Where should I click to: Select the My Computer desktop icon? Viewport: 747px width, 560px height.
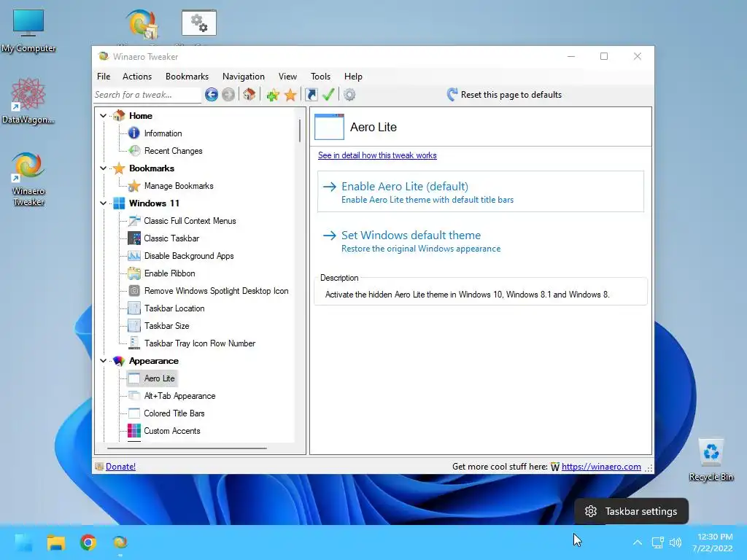pos(28,31)
